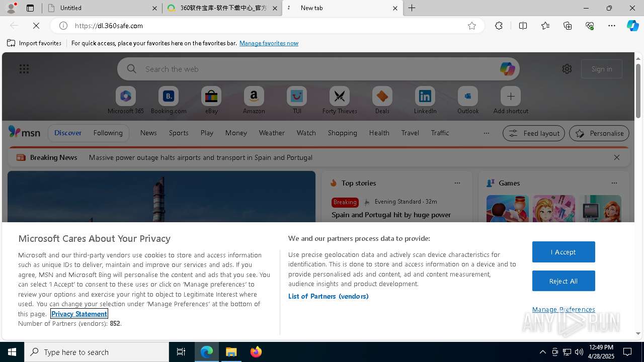Open Windows Start menu
644x362 pixels.
pyautogui.click(x=12, y=352)
